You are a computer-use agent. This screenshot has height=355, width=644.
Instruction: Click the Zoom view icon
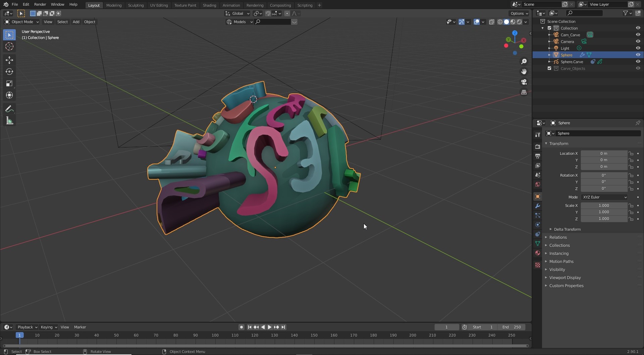click(x=524, y=61)
